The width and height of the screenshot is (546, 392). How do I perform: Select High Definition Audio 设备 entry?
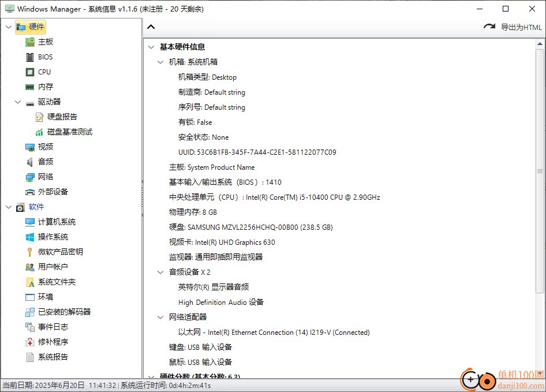(221, 302)
